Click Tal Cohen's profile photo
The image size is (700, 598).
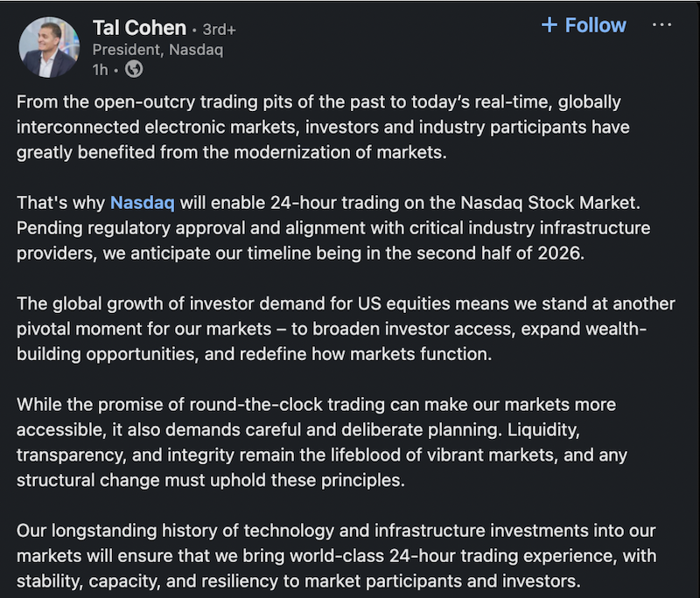click(x=49, y=46)
